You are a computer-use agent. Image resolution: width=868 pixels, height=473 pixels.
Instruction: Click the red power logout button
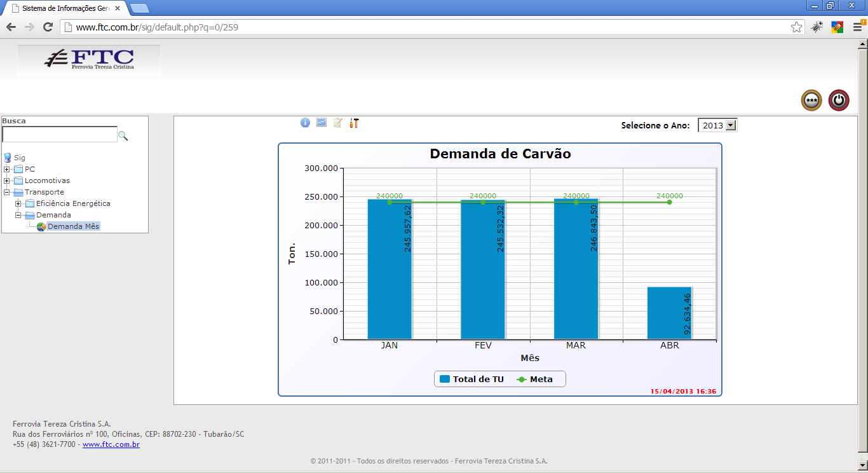(839, 100)
